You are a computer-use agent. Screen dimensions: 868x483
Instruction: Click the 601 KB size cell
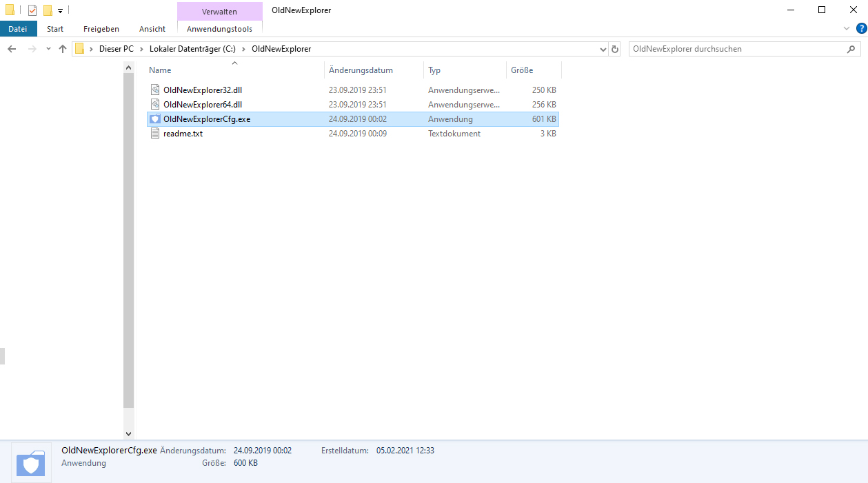tap(544, 119)
